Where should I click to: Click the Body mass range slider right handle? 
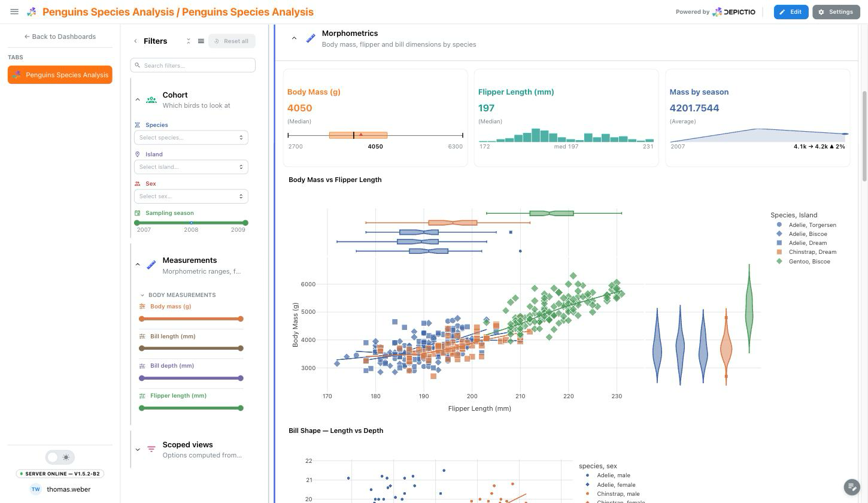pyautogui.click(x=241, y=319)
